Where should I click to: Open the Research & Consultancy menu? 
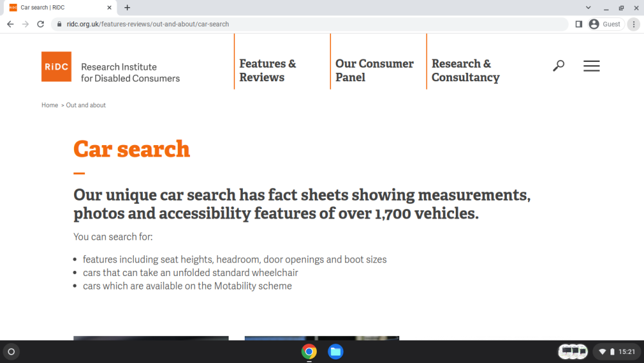(x=466, y=70)
